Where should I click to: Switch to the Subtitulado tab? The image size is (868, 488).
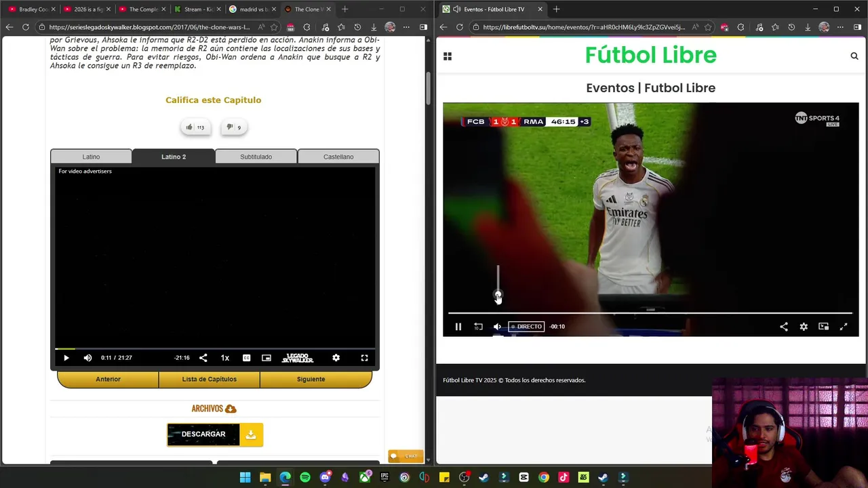256,157
